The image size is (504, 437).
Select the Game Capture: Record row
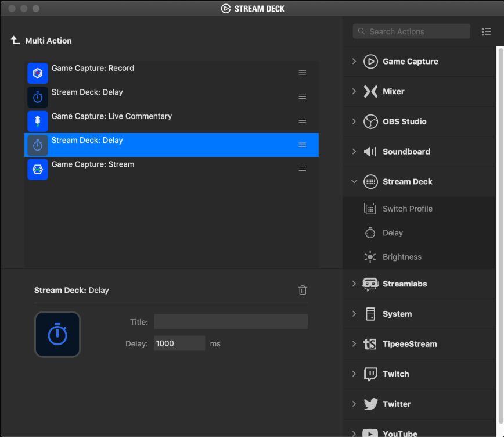[172, 73]
